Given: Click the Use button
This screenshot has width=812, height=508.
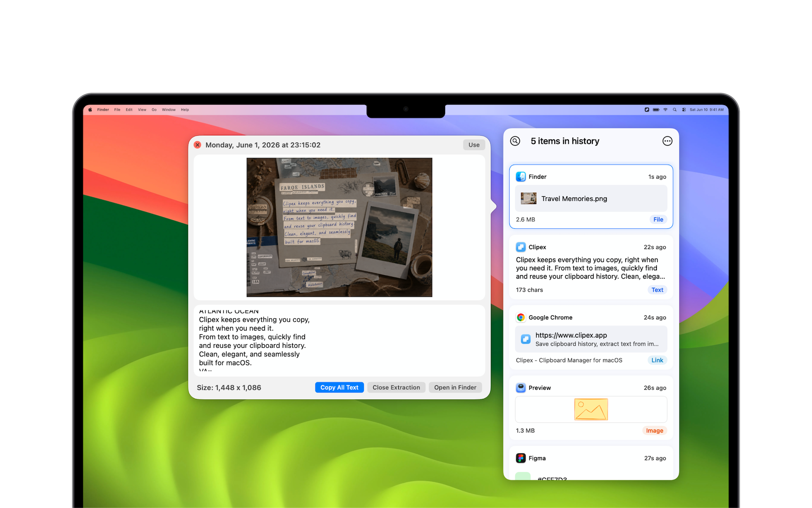Looking at the screenshot, I should [474, 145].
